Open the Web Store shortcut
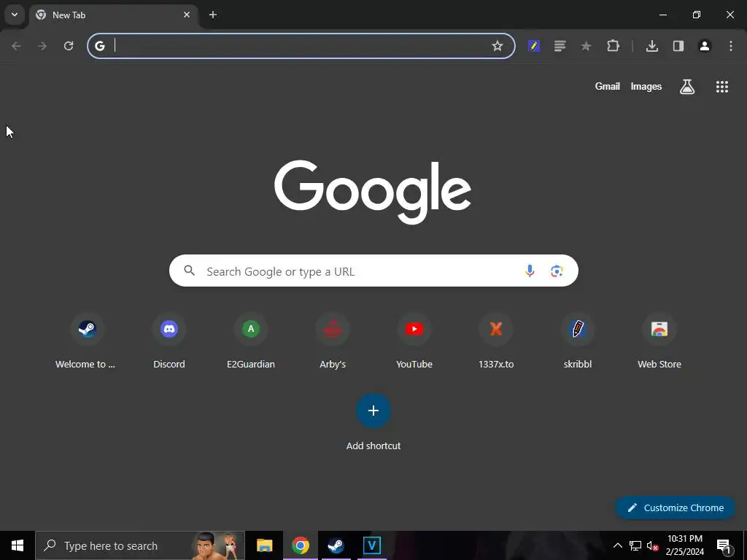The image size is (747, 560). point(659,341)
